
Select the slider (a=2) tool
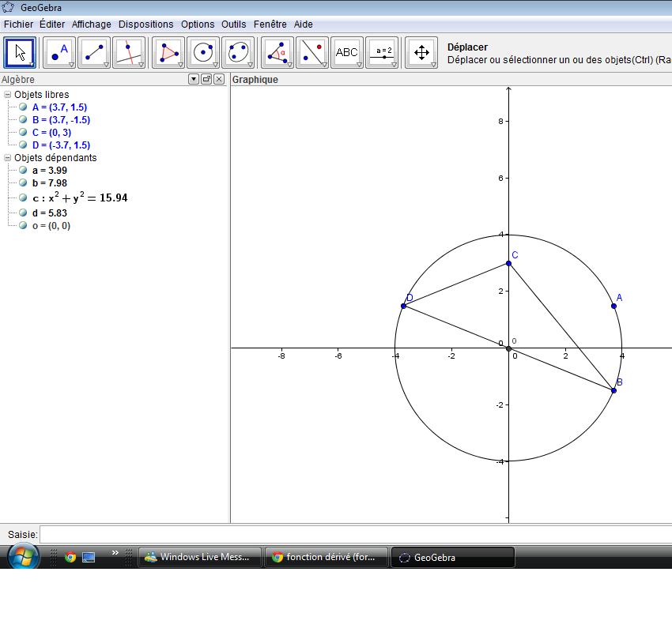383,53
